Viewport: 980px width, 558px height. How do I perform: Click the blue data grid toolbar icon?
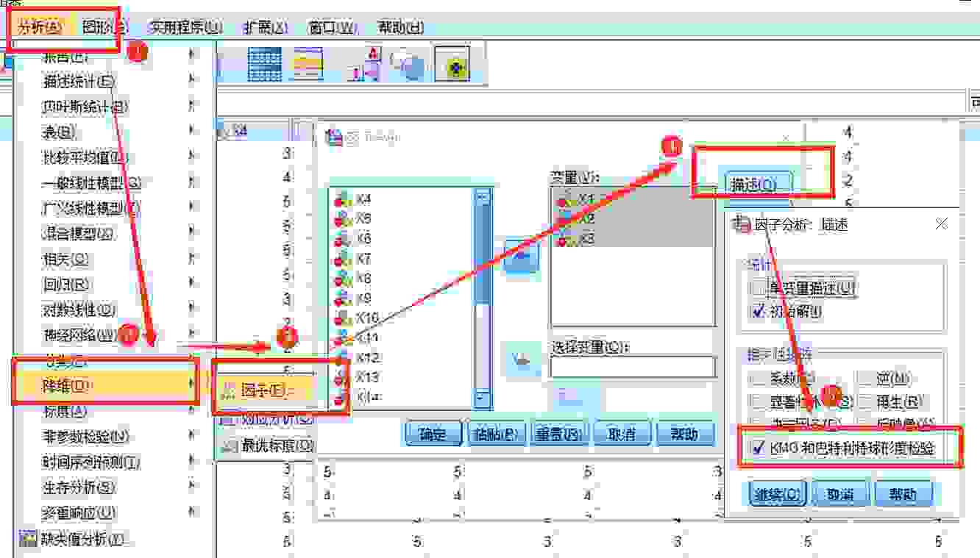coord(265,64)
